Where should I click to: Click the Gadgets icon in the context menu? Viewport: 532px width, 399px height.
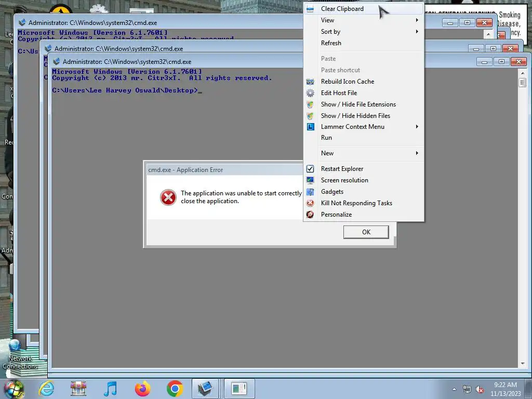coord(310,192)
